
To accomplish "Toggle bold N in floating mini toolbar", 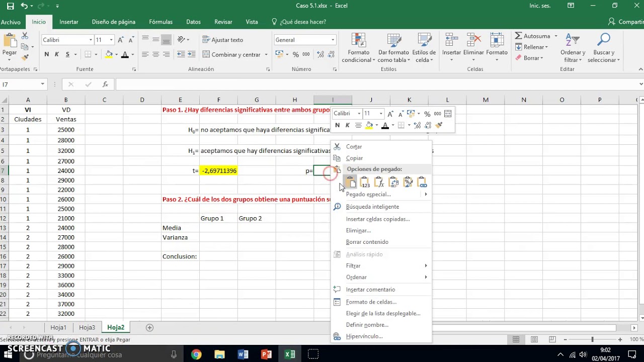I will point(337,125).
